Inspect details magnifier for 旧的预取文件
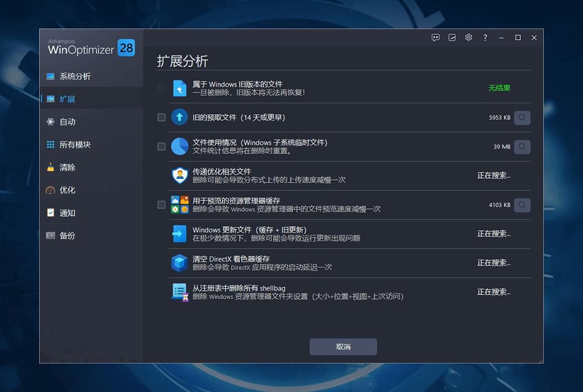The image size is (583, 392). (522, 118)
